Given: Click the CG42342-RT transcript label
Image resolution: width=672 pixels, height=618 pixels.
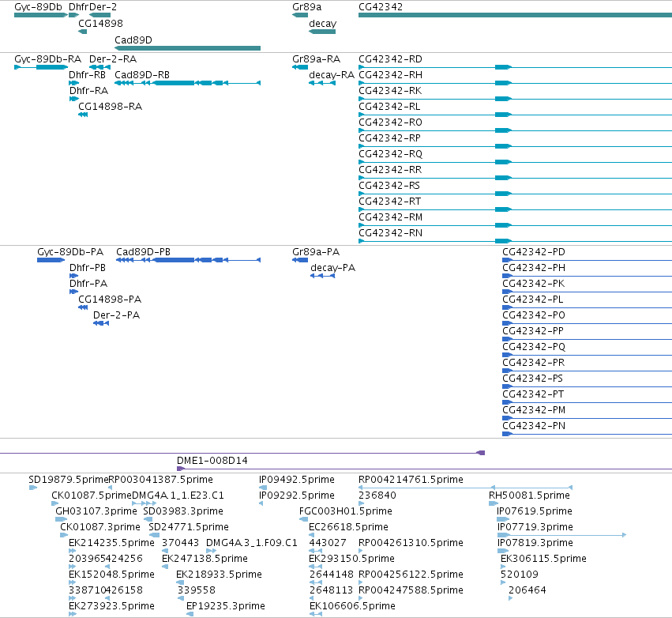Looking at the screenshot, I should click(x=389, y=202).
